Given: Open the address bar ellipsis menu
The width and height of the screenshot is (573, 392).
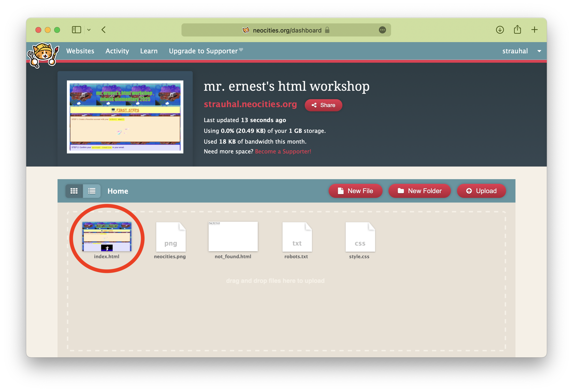Looking at the screenshot, I should tap(382, 30).
